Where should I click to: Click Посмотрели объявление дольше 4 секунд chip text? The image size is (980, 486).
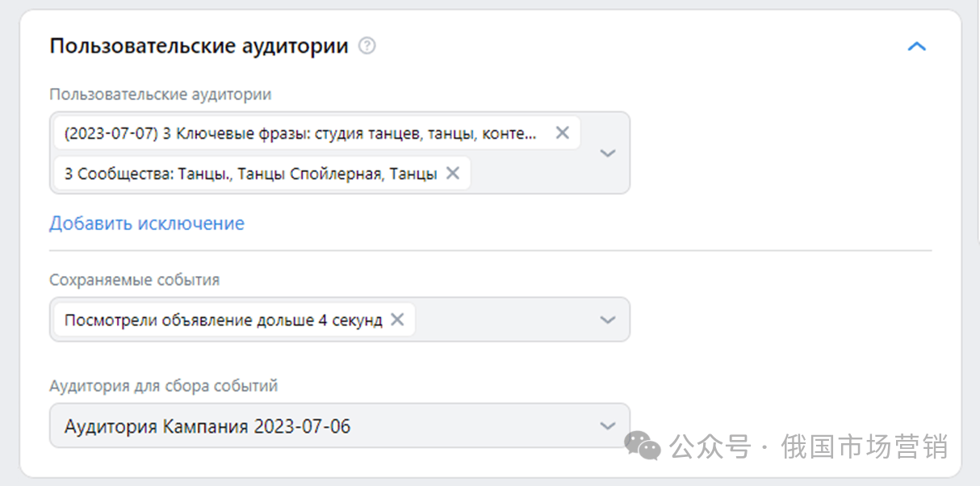223,321
